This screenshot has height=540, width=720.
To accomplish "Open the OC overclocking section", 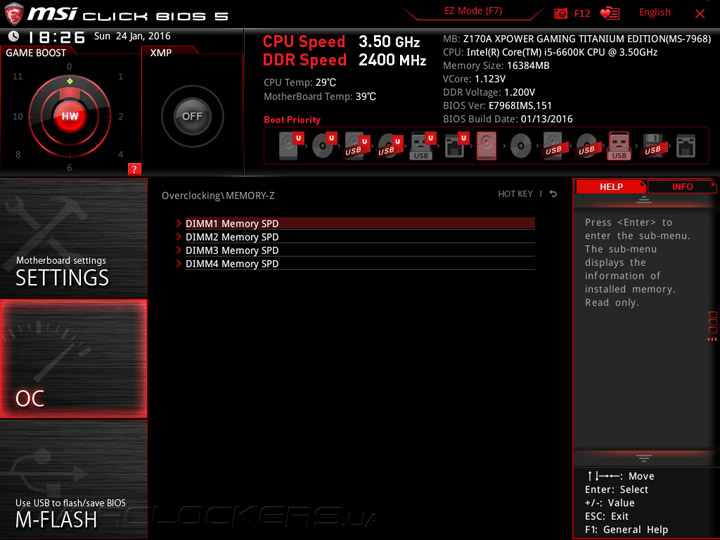I will tap(73, 359).
